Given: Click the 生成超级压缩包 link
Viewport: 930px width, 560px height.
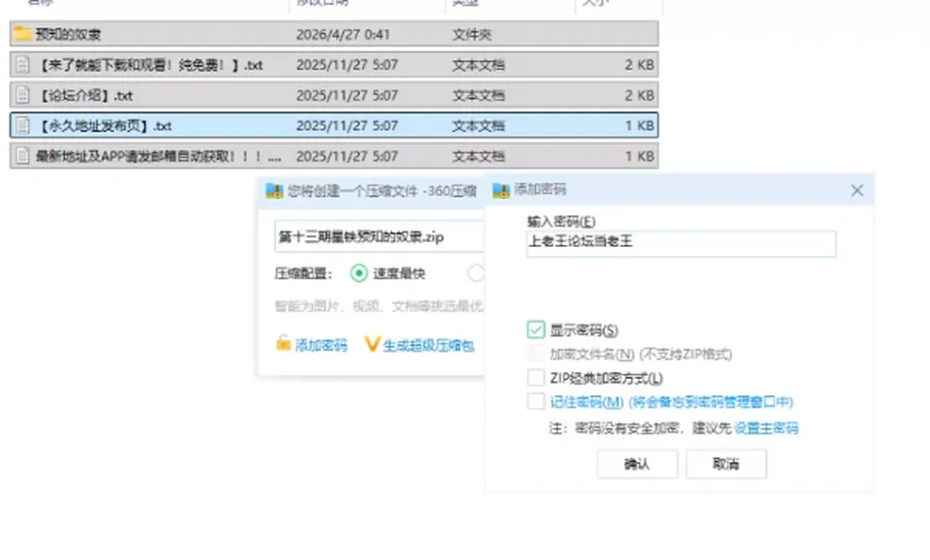Looking at the screenshot, I should click(428, 345).
